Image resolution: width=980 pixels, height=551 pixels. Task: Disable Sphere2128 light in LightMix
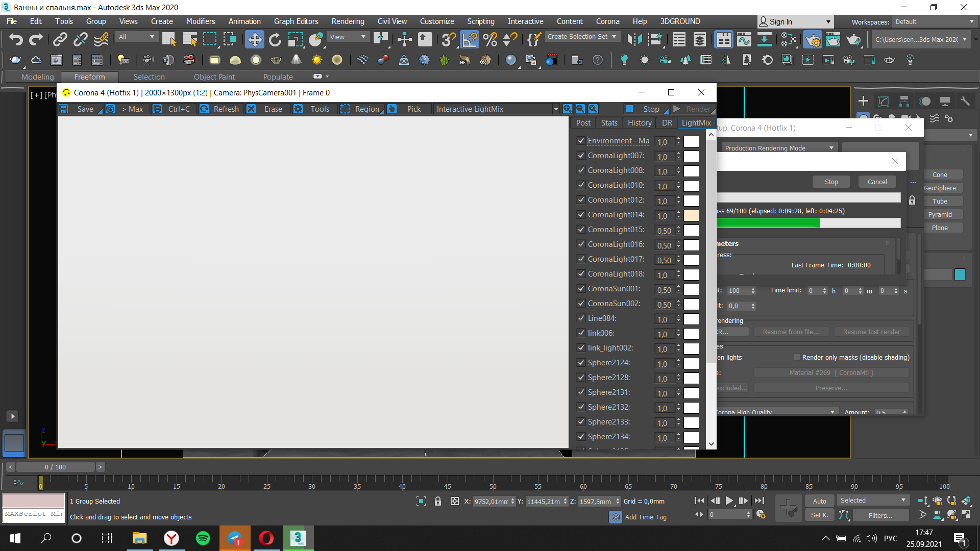[581, 377]
